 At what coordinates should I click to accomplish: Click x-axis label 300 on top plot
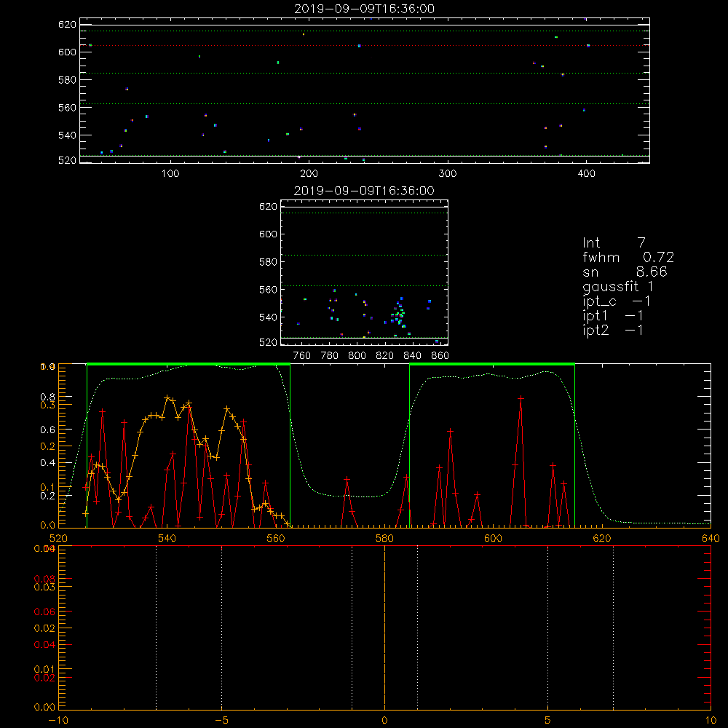(448, 174)
